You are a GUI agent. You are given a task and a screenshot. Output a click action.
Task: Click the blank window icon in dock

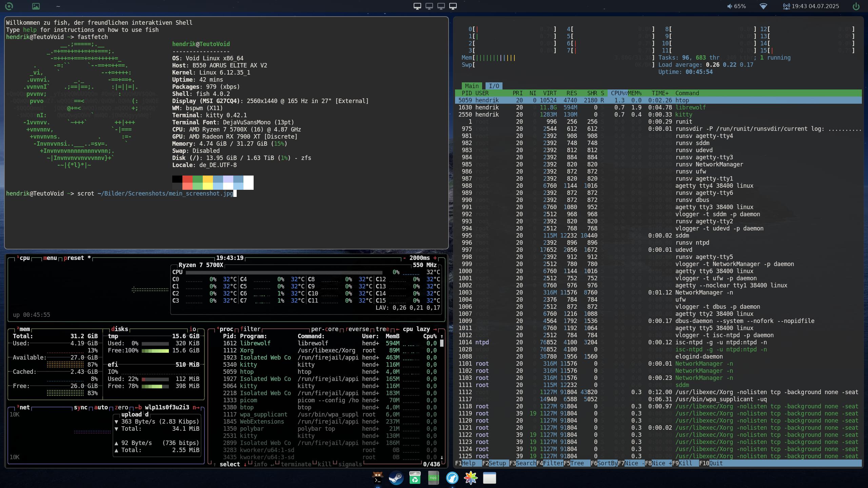(x=489, y=478)
